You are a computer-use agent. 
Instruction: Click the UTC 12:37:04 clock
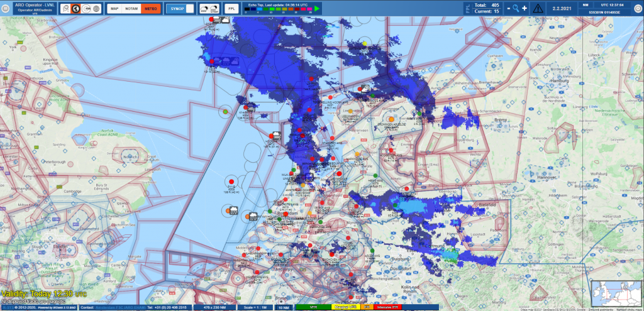(x=612, y=5)
